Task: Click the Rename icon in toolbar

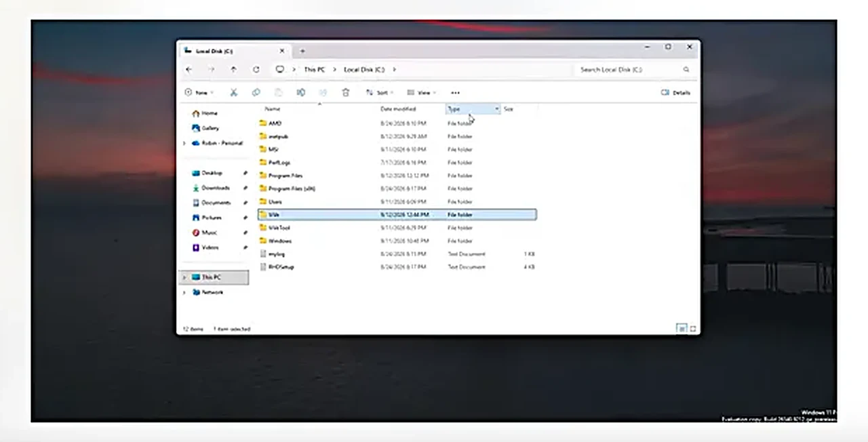Action: tap(300, 93)
